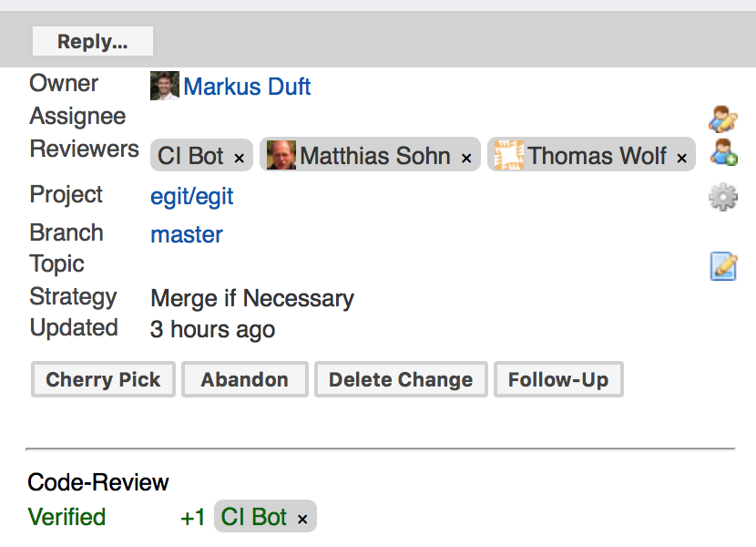Screen dimensions: 756x547
Task: Click the Cherry Pick button
Action: click(x=103, y=379)
